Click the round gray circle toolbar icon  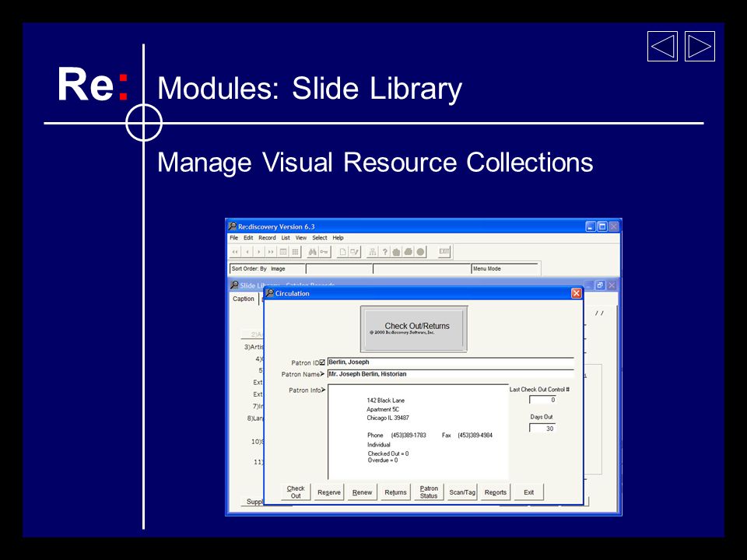tap(420, 252)
